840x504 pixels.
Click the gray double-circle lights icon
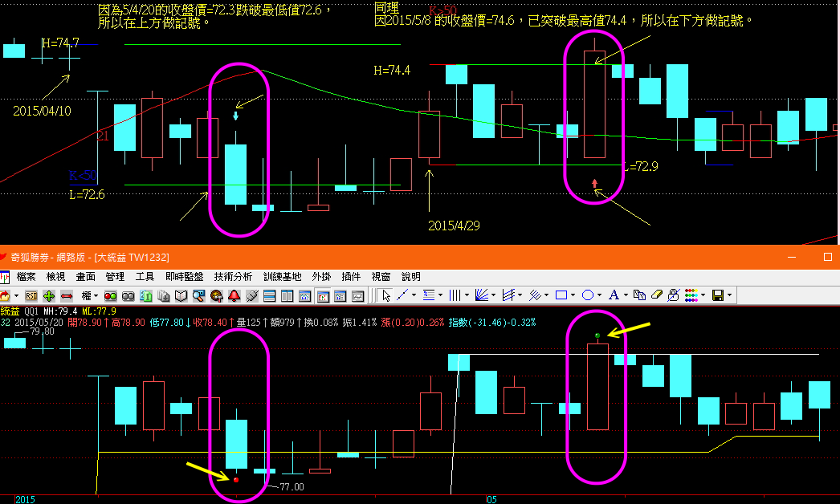[x=128, y=295]
